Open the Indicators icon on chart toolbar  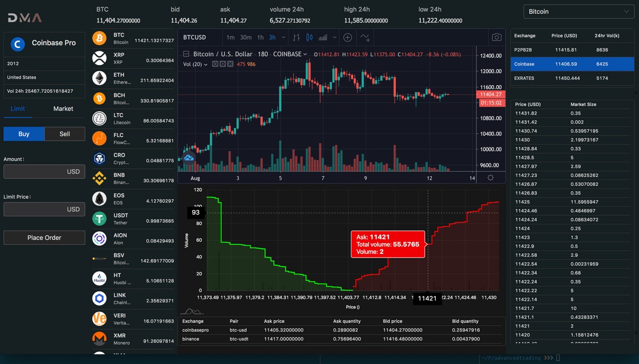(365, 37)
